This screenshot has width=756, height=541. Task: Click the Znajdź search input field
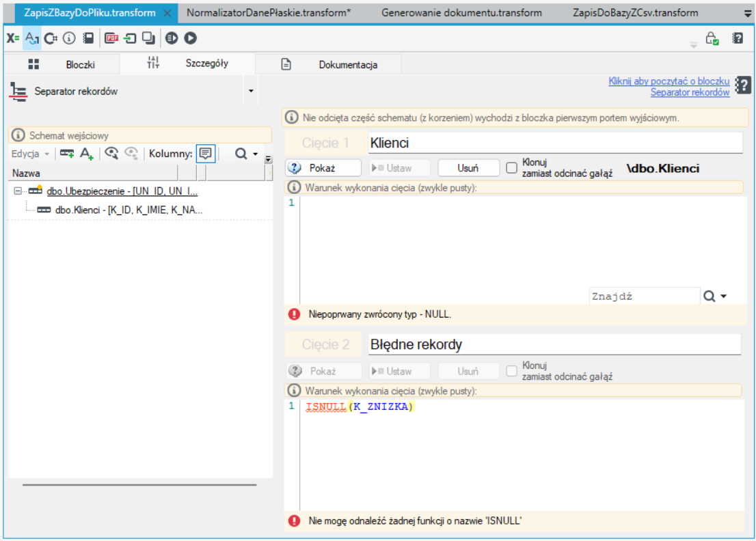(x=644, y=296)
